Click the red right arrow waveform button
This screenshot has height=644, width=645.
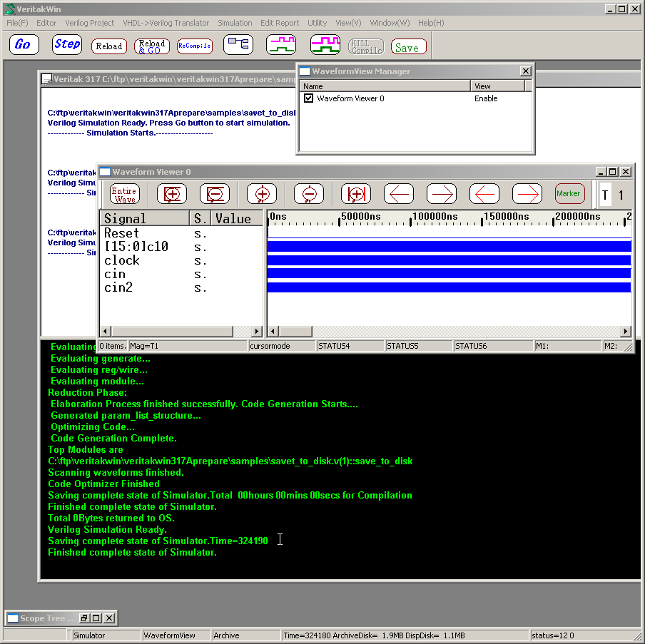tap(527, 194)
